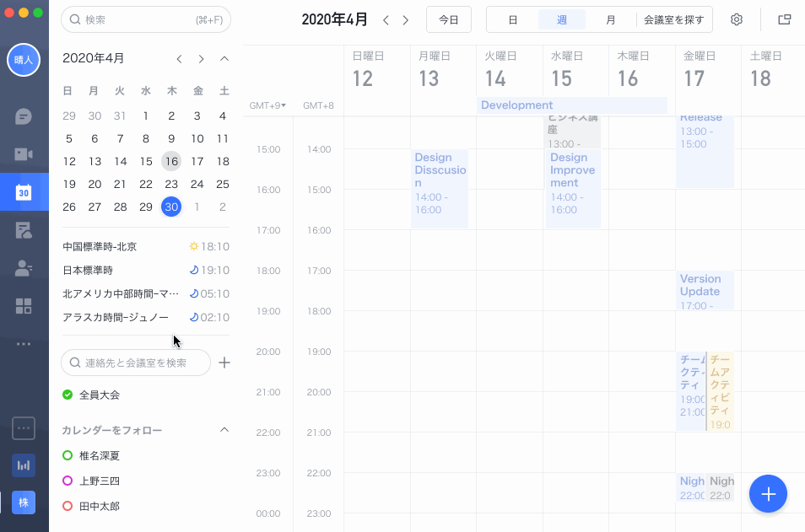Image resolution: width=805 pixels, height=532 pixels.
Task: Open the Design Disscusion event on Monday
Action: 440,188
